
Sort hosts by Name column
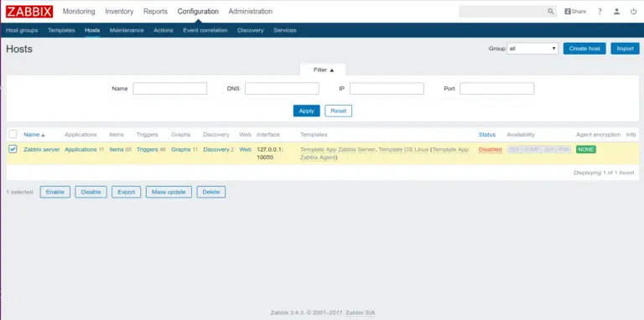tap(34, 135)
